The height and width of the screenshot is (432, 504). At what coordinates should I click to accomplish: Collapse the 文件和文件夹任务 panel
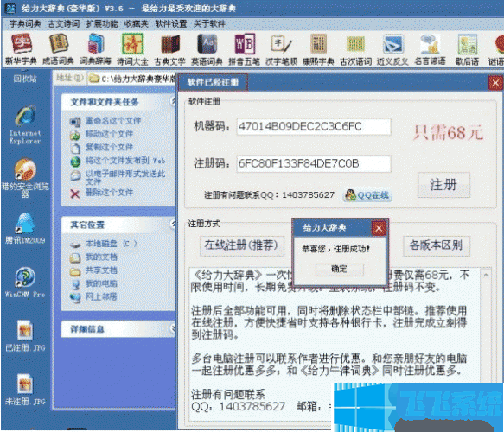click(174, 101)
